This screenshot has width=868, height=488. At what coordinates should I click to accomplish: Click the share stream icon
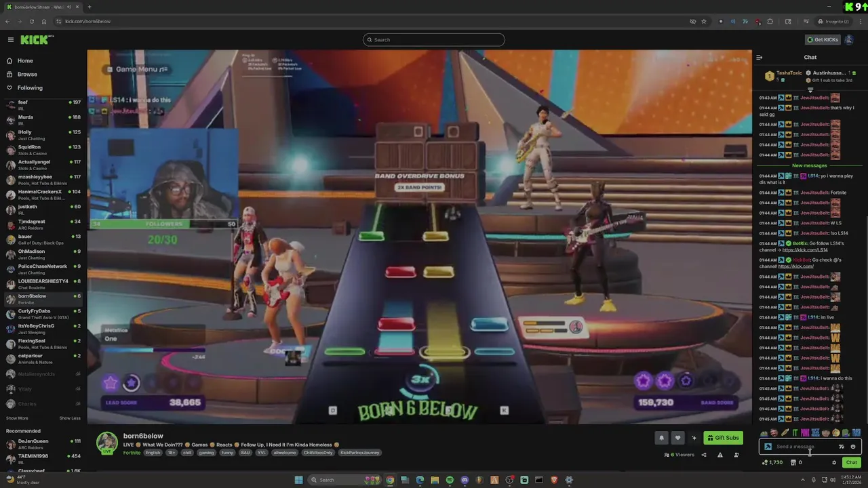click(704, 455)
